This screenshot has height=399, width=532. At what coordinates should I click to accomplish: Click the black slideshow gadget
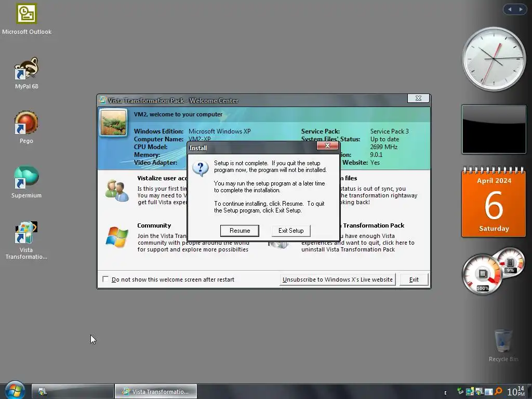coord(494,129)
